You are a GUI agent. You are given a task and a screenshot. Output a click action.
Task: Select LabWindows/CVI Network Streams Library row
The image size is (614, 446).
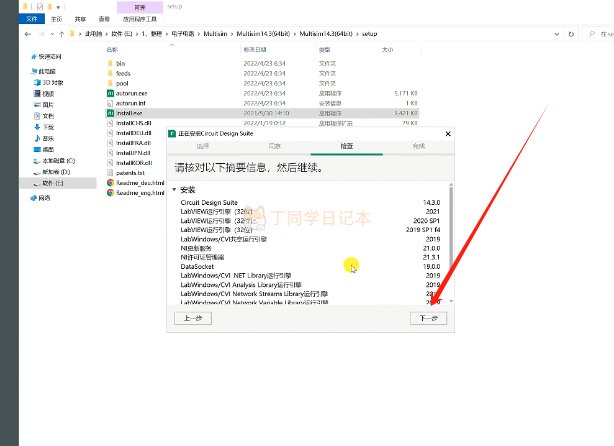(310, 294)
